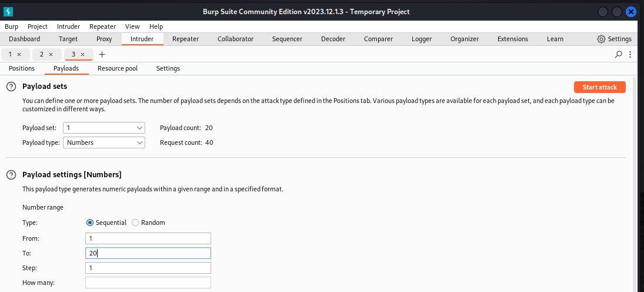This screenshot has height=292, width=644.
Task: Switch to the Collaborator tab
Action: [x=236, y=39]
